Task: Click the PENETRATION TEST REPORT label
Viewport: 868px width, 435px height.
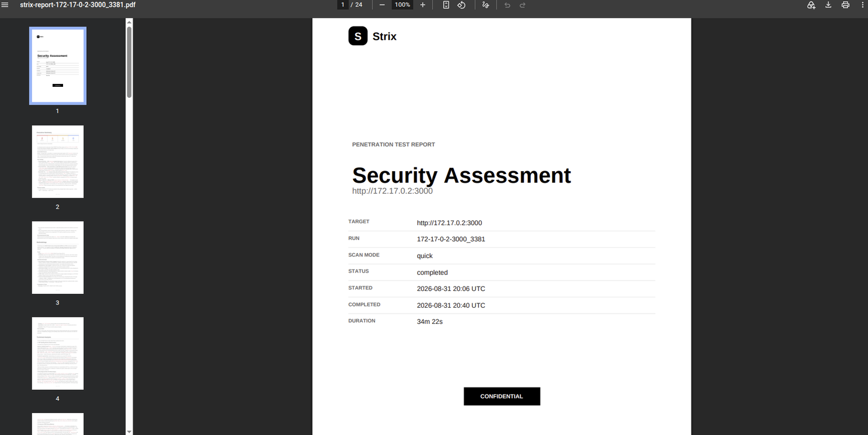Action: (x=393, y=145)
